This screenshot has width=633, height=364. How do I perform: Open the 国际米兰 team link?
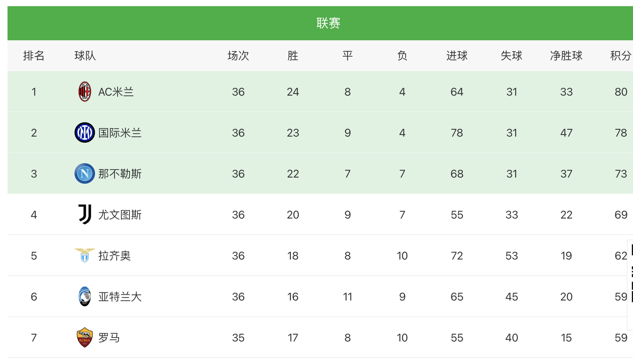click(x=120, y=133)
